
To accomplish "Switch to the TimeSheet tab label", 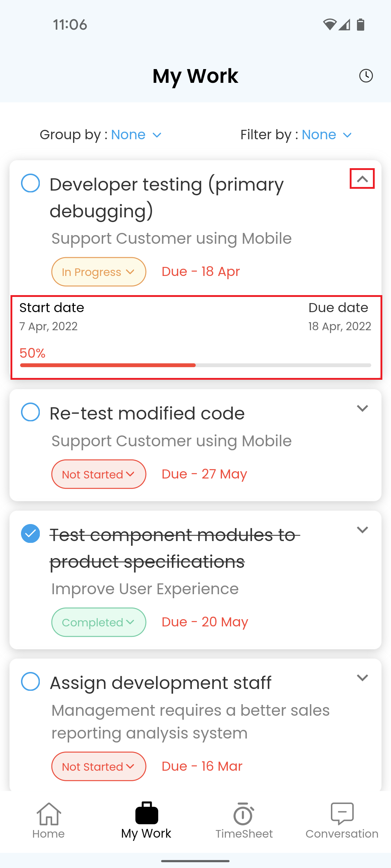I will 244,834.
